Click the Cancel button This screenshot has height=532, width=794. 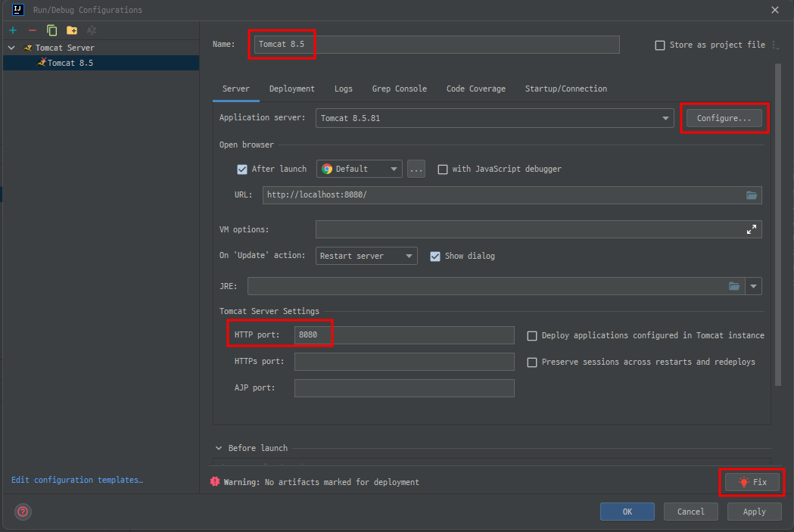coord(691,512)
